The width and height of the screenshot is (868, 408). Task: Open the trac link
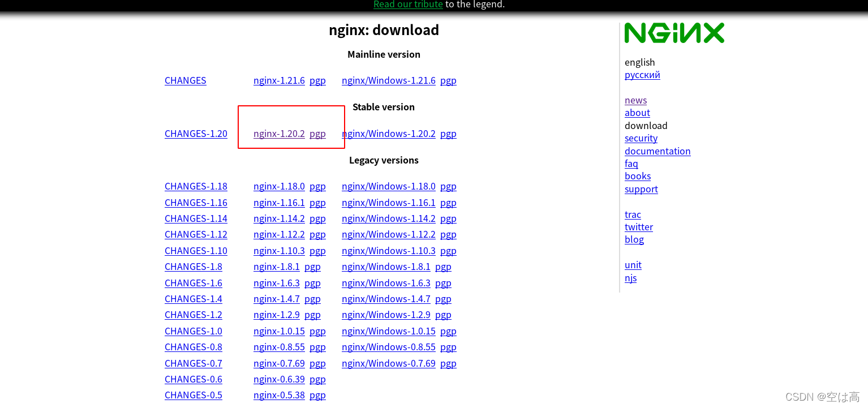pyautogui.click(x=633, y=214)
